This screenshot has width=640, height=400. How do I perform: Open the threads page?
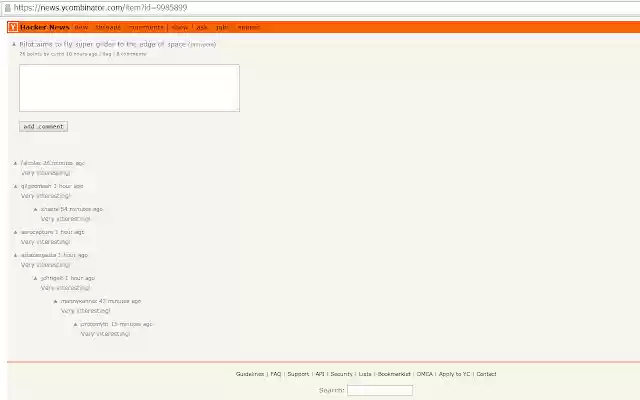[108, 27]
